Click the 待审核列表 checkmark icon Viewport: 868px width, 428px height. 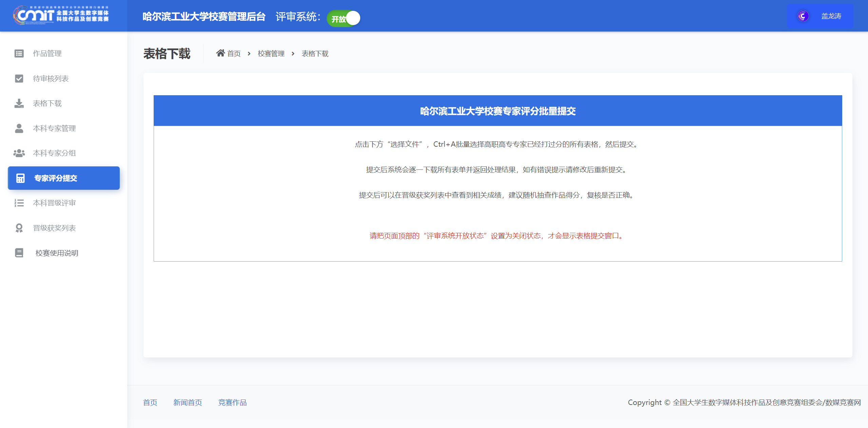(19, 79)
